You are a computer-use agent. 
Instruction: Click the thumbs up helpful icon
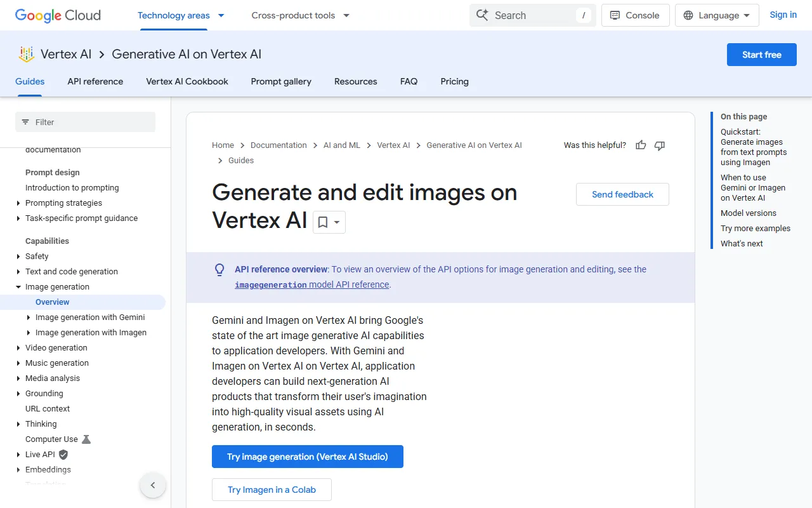tap(641, 145)
